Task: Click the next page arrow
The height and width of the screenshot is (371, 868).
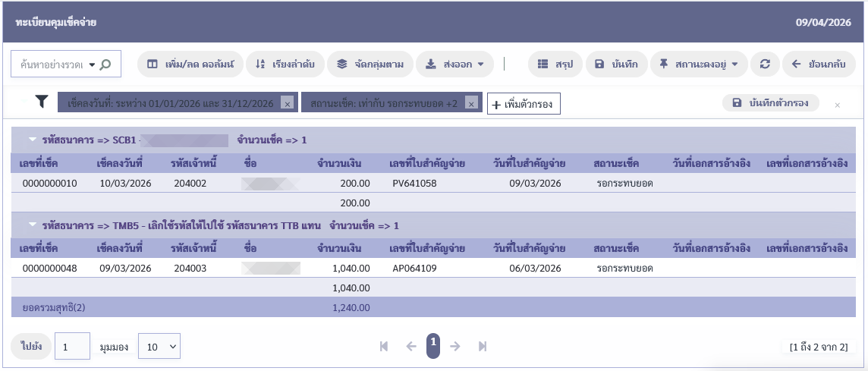Action: pyautogui.click(x=455, y=346)
